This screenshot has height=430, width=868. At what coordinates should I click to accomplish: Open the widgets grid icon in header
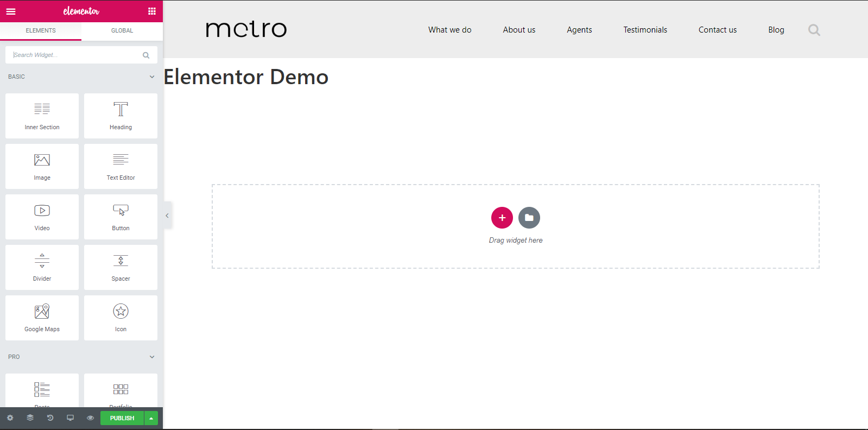click(152, 11)
